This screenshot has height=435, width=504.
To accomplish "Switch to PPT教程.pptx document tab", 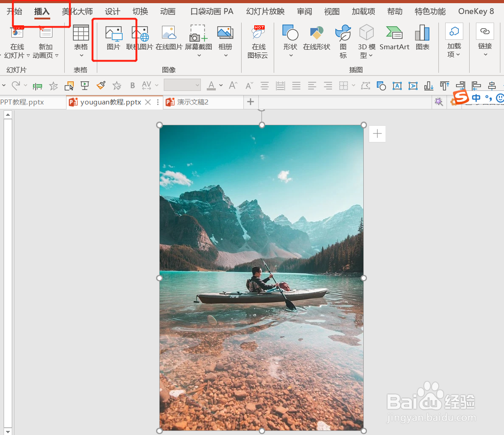I will [32, 102].
